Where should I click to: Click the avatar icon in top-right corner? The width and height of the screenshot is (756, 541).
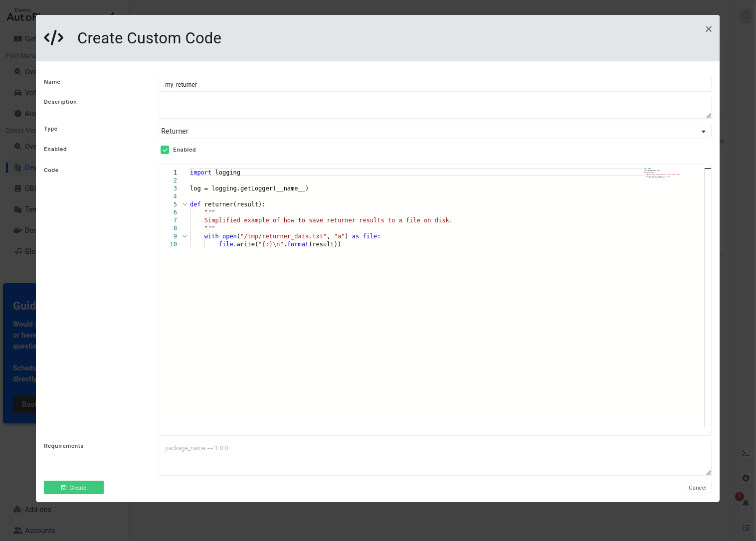point(746,16)
